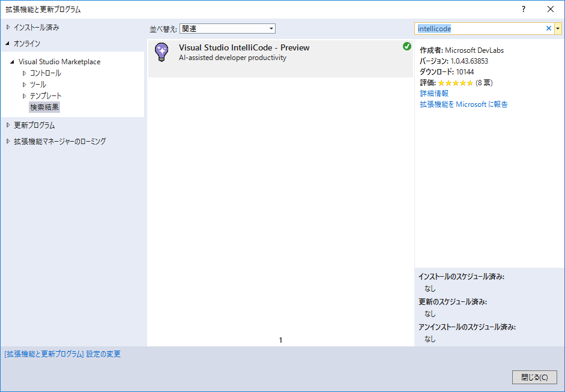Click the バージョン: 1.0.43.63853 text
The image size is (565, 392).
(454, 61)
